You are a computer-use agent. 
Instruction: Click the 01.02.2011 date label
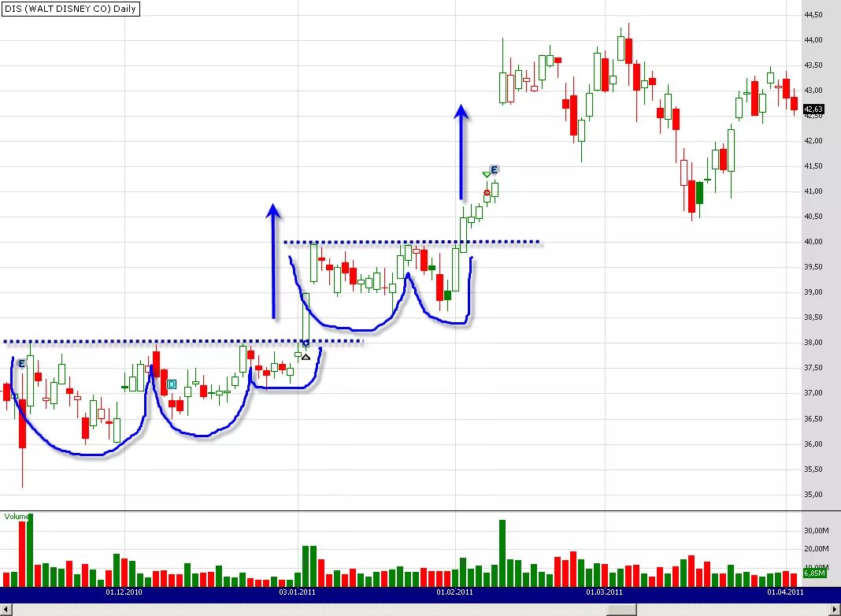pos(454,592)
